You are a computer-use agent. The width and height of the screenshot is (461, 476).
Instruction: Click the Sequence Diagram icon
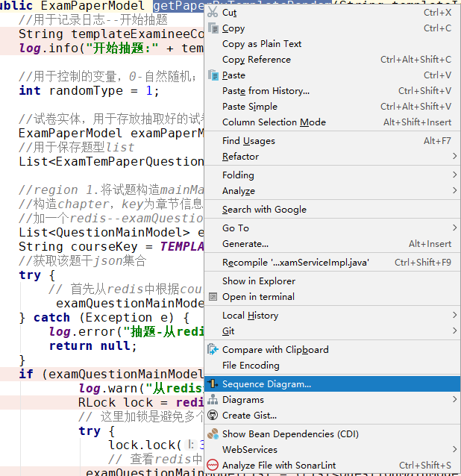pyautogui.click(x=213, y=383)
